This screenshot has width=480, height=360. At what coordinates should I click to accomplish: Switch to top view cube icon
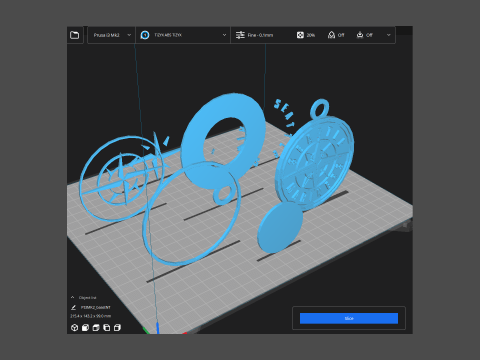tap(96, 328)
